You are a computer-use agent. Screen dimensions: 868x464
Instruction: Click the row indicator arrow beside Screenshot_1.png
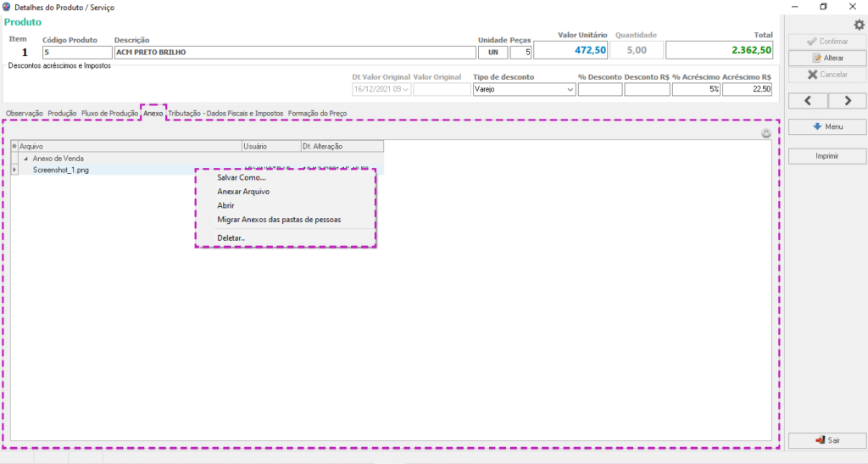point(15,170)
